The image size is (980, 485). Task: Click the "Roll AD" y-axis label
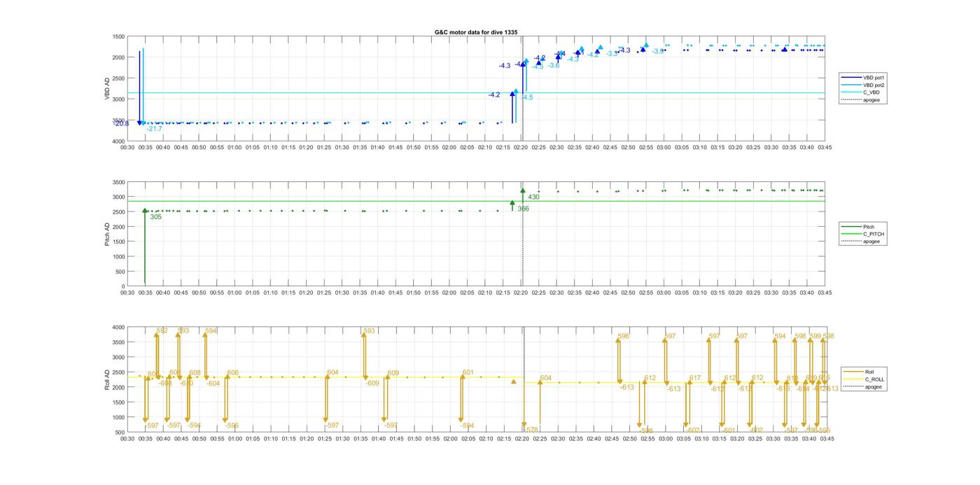tap(108, 379)
